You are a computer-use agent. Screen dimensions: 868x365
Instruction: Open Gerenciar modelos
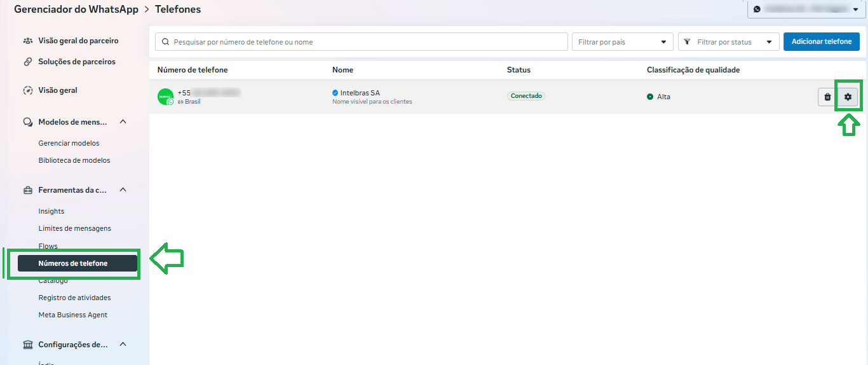69,143
